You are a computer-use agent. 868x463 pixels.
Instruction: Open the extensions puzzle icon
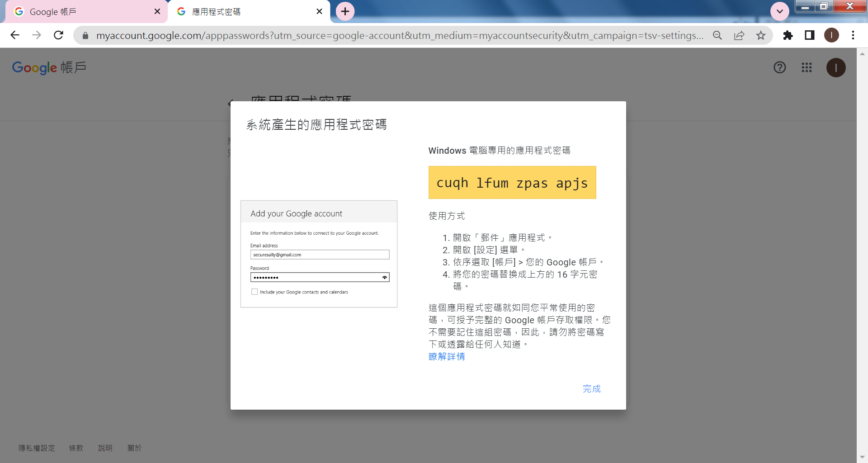pos(788,35)
